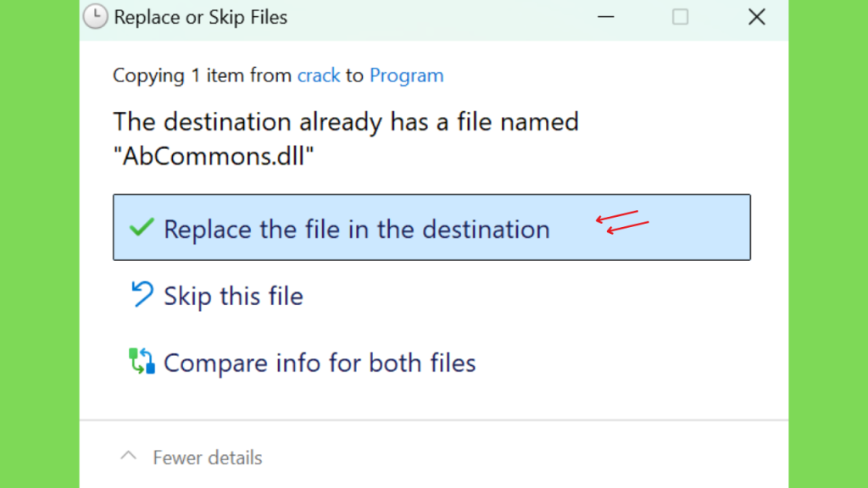Click "The destination already has a file named" heading

click(x=346, y=122)
